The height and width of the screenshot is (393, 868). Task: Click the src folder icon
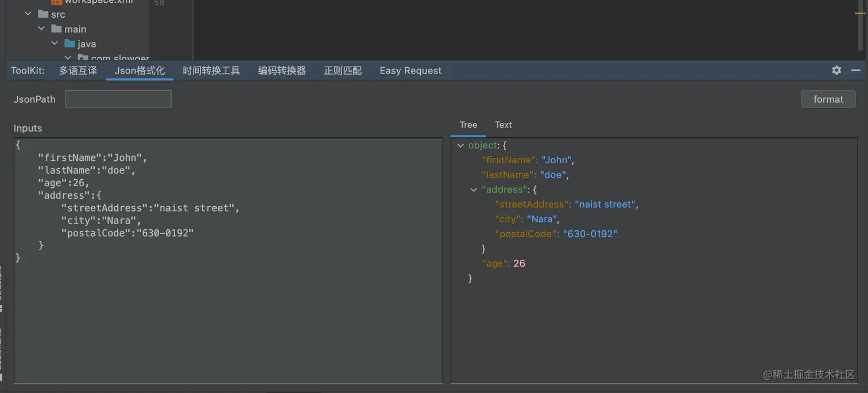pos(43,14)
